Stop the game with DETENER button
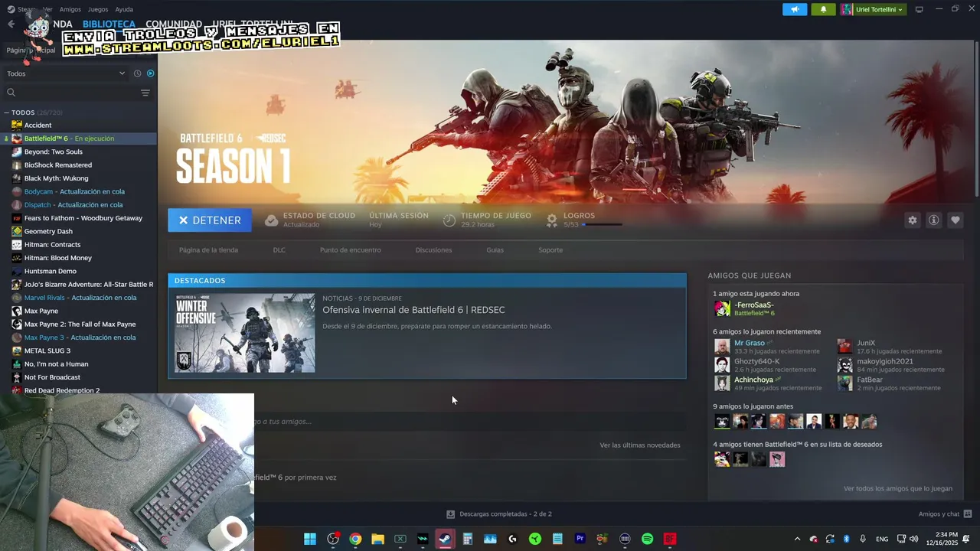This screenshot has height=551, width=980. [x=210, y=220]
